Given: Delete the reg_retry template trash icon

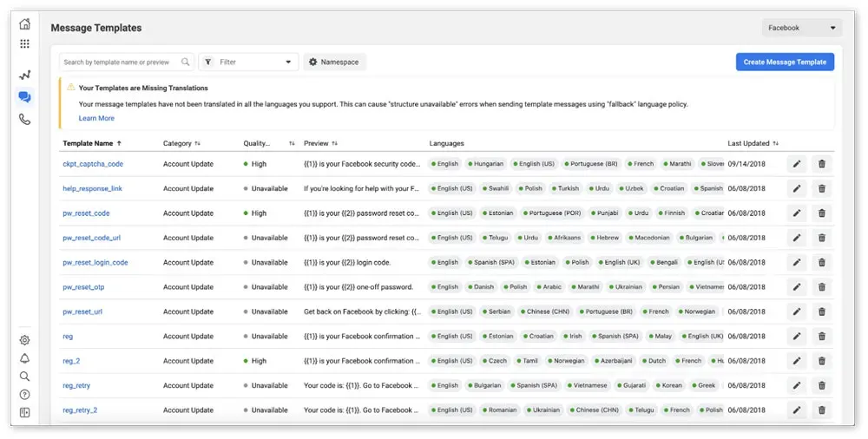Looking at the screenshot, I should tap(821, 385).
